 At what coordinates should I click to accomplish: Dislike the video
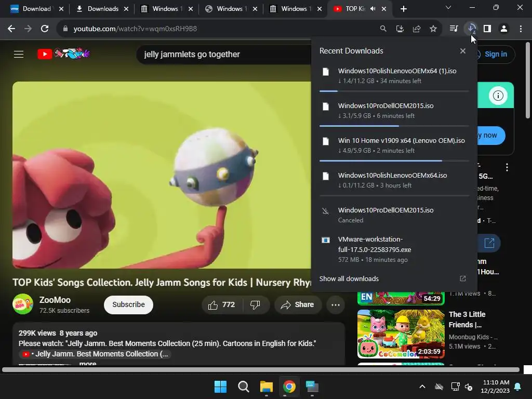[256, 304]
